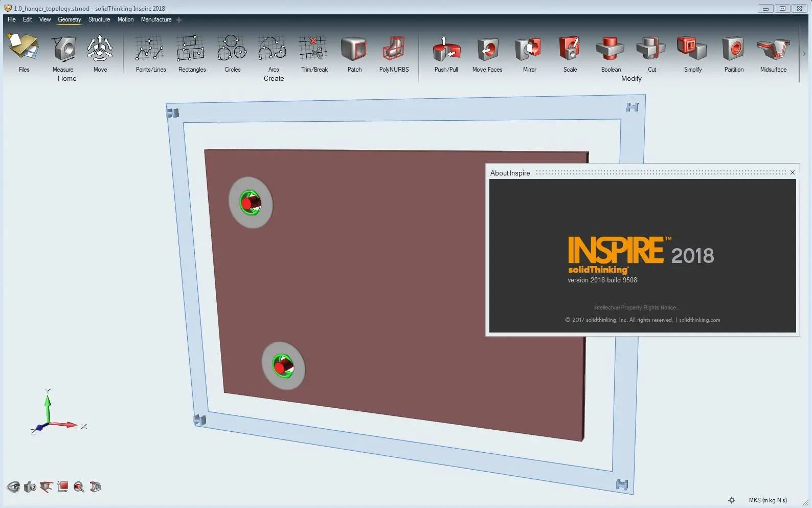Image resolution: width=812 pixels, height=508 pixels.
Task: Click the top-right corner handle of sketch frame
Action: point(633,107)
